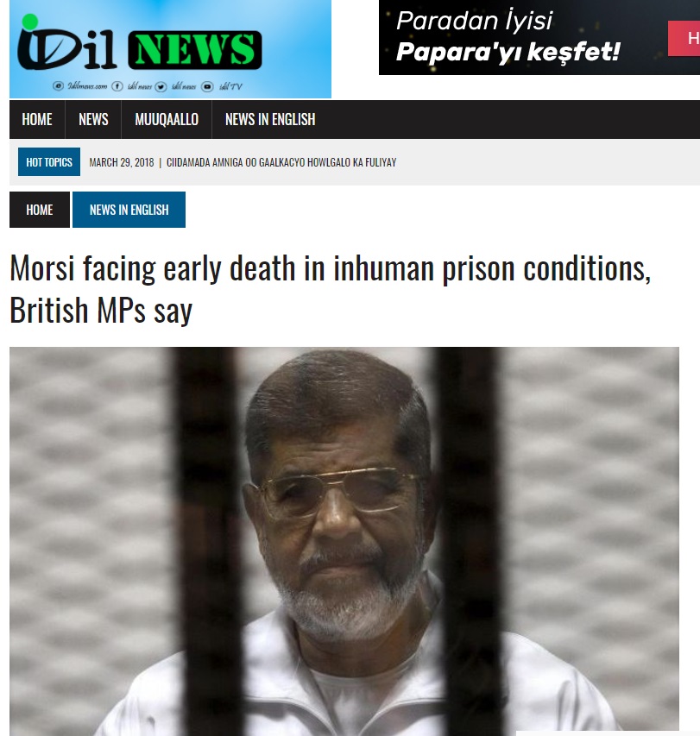Select the blue NEWS IN ENGLISH breadcrumb
700x736 pixels.
click(129, 210)
